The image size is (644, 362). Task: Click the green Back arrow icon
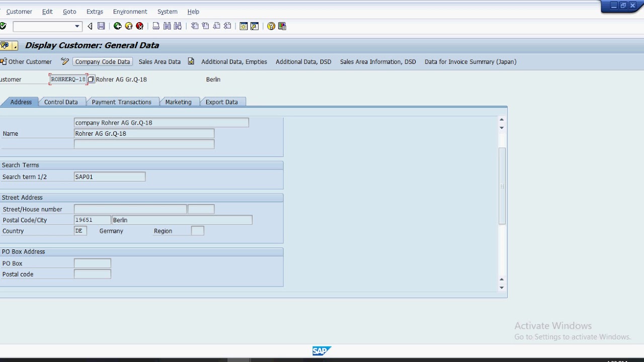tap(118, 26)
